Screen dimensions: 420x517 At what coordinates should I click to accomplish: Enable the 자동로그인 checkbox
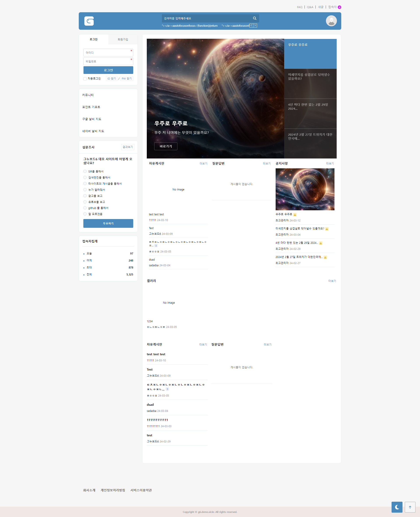pyautogui.click(x=85, y=79)
